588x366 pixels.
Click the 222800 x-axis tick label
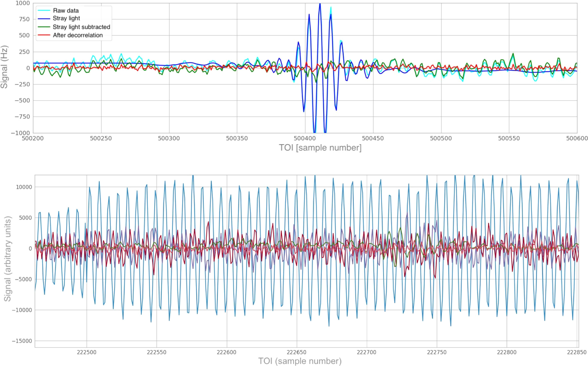click(x=506, y=352)
